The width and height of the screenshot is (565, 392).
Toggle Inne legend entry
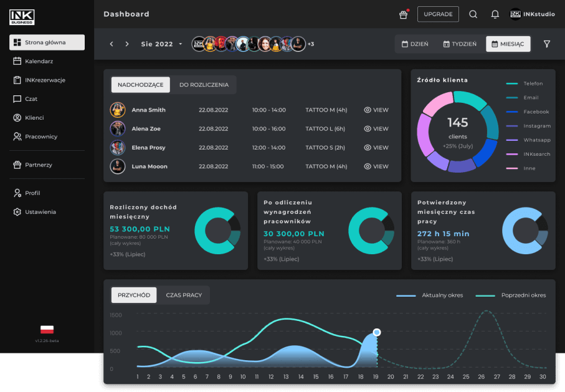pos(521,168)
